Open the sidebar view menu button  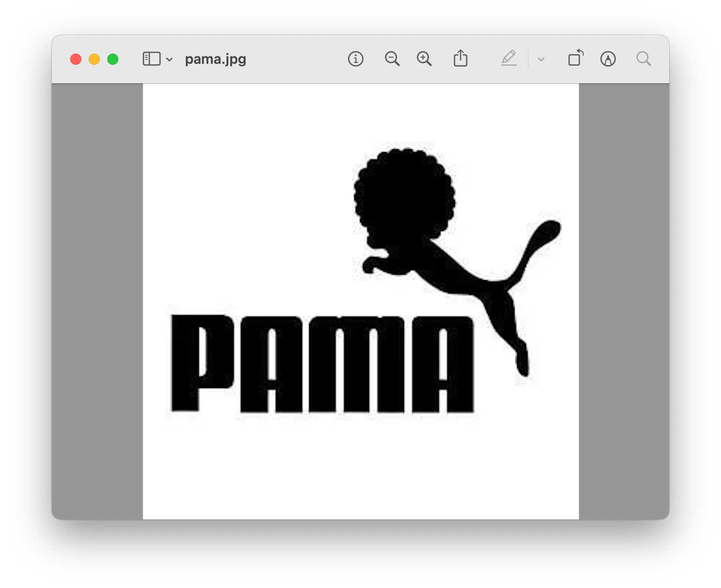(152, 59)
